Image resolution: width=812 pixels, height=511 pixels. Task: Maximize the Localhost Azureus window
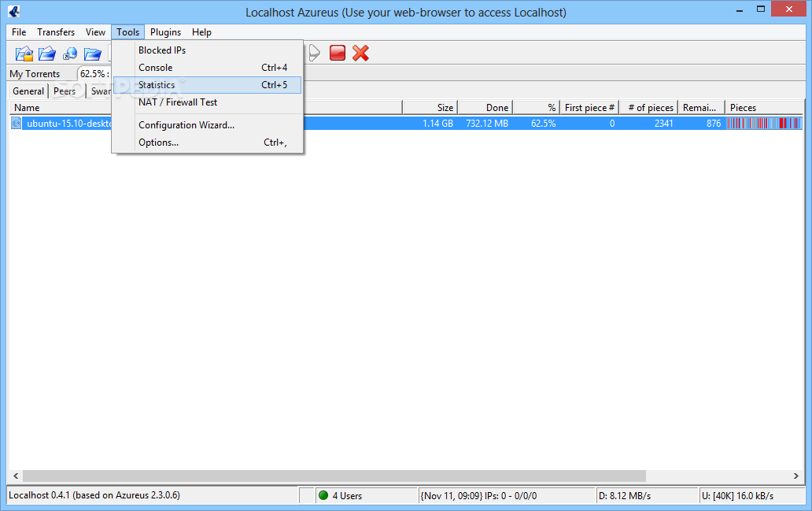pos(761,9)
